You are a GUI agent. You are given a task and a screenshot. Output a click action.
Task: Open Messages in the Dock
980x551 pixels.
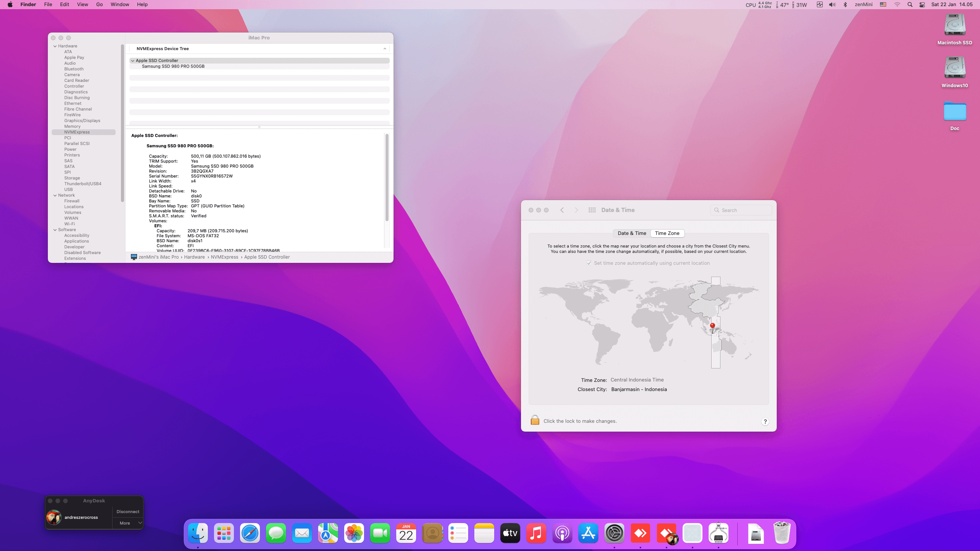point(276,533)
